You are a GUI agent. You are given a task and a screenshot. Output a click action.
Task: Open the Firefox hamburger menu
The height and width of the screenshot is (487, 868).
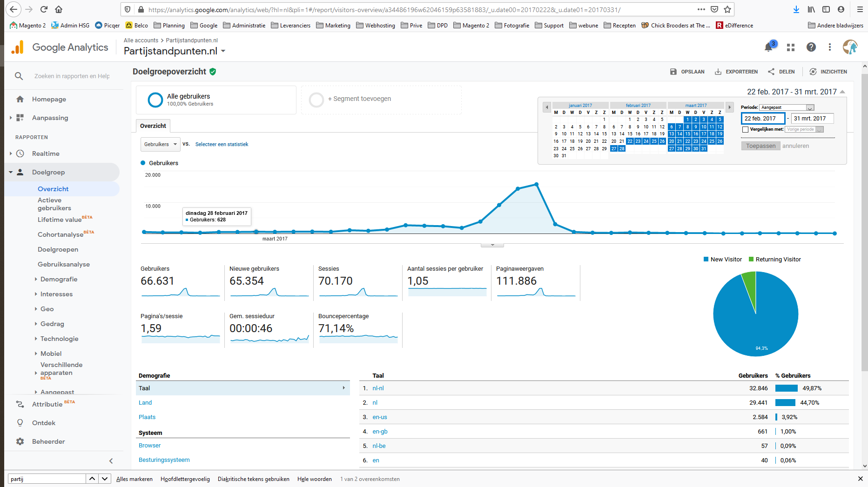coord(860,9)
